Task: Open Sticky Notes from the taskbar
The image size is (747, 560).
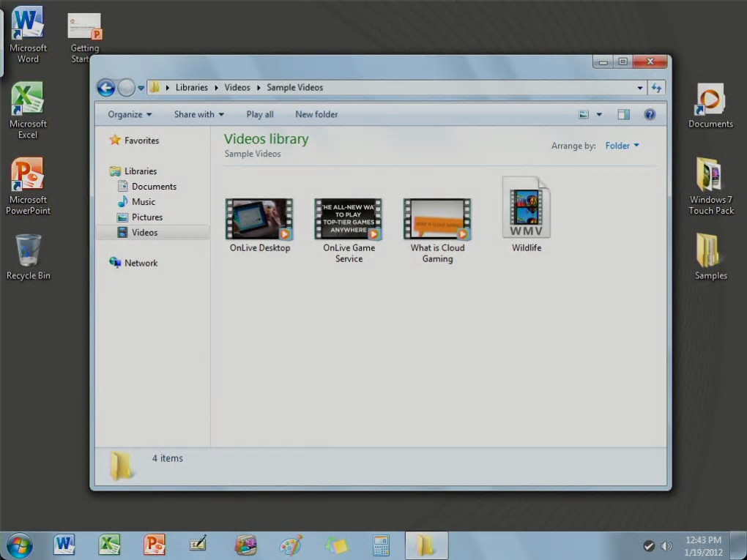Action: 337,545
